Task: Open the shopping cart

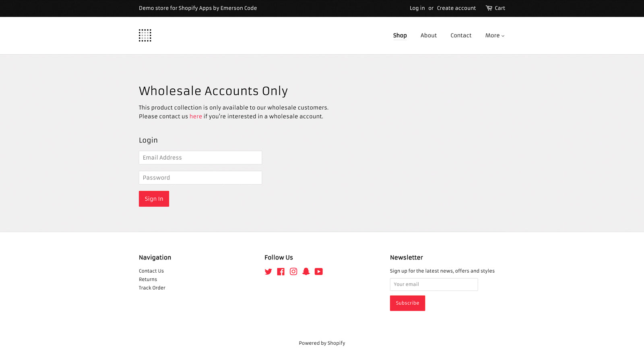Action: (495, 8)
